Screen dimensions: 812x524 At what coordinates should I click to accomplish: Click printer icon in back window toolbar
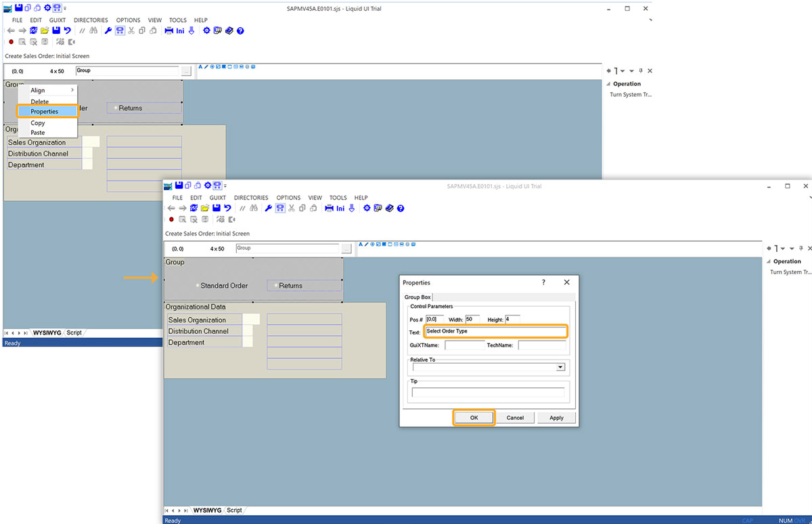pos(168,30)
